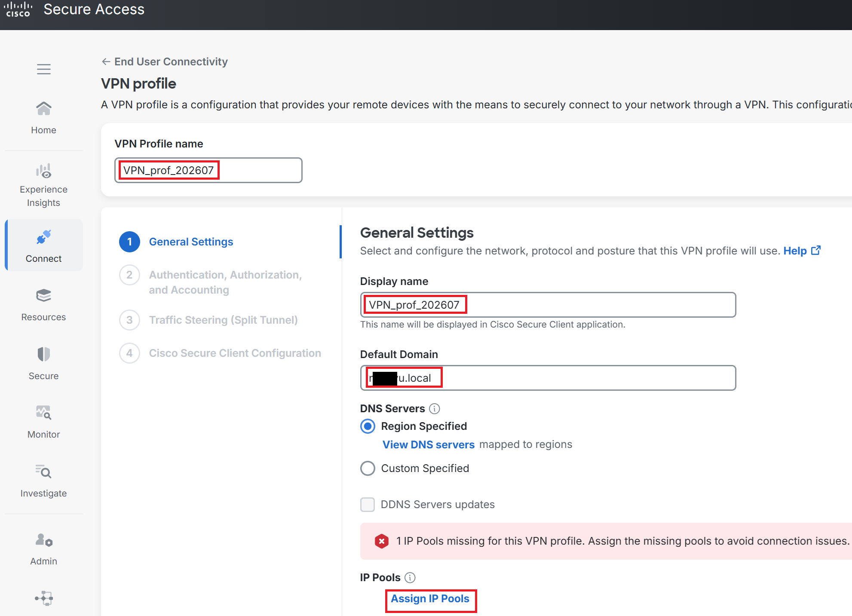Click DNS Servers info icon
The width and height of the screenshot is (852, 616).
pyautogui.click(x=435, y=409)
